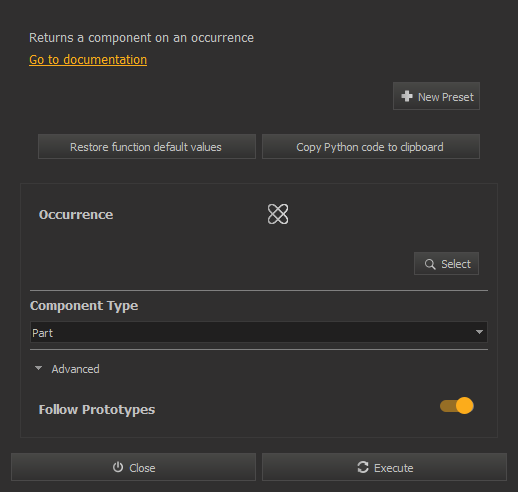518x492 pixels.
Task: Close the function dialog
Action: tap(133, 467)
